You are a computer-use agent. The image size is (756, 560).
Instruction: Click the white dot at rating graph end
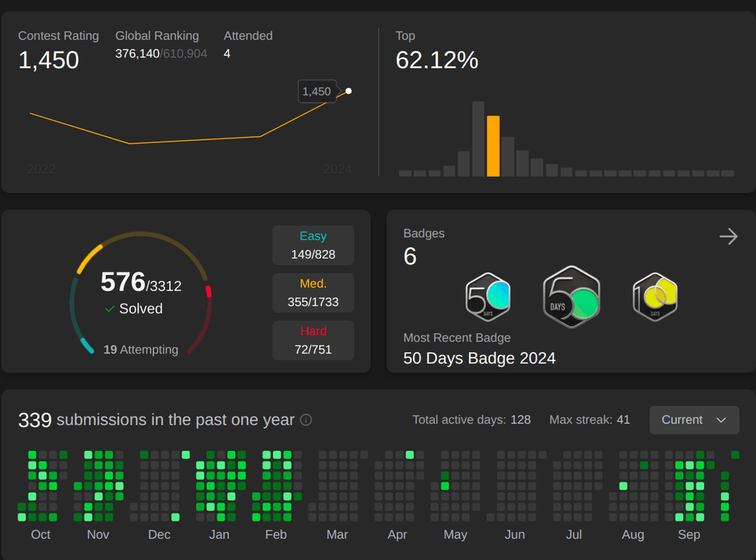pyautogui.click(x=349, y=91)
